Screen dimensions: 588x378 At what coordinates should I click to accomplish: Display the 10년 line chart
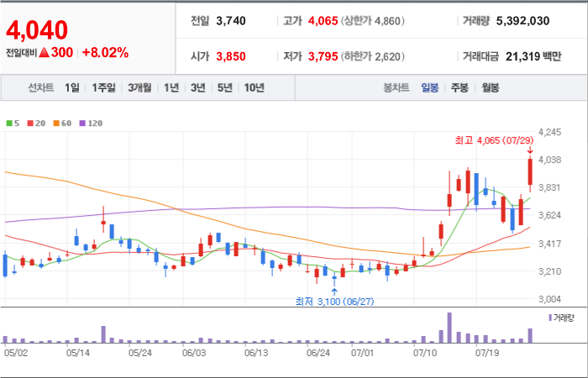coord(255,87)
